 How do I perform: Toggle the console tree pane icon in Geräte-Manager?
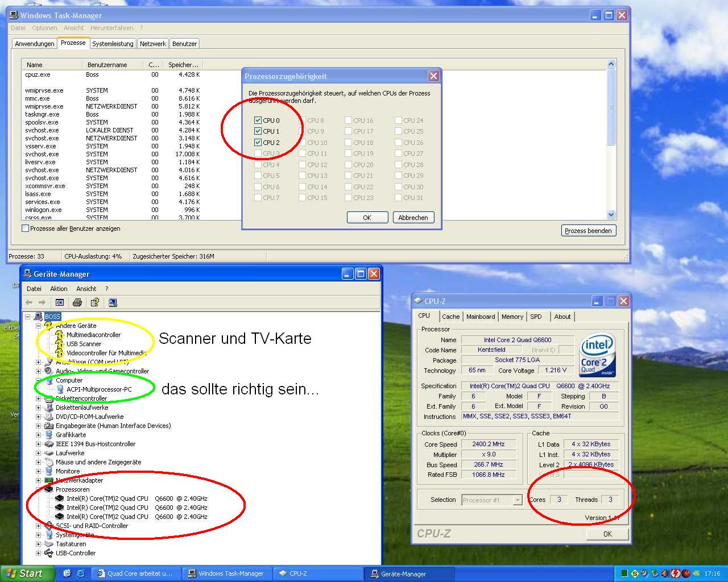tap(60, 302)
